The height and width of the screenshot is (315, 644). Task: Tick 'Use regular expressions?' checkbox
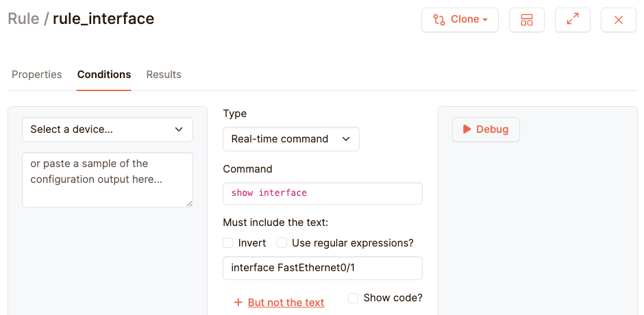pos(282,243)
